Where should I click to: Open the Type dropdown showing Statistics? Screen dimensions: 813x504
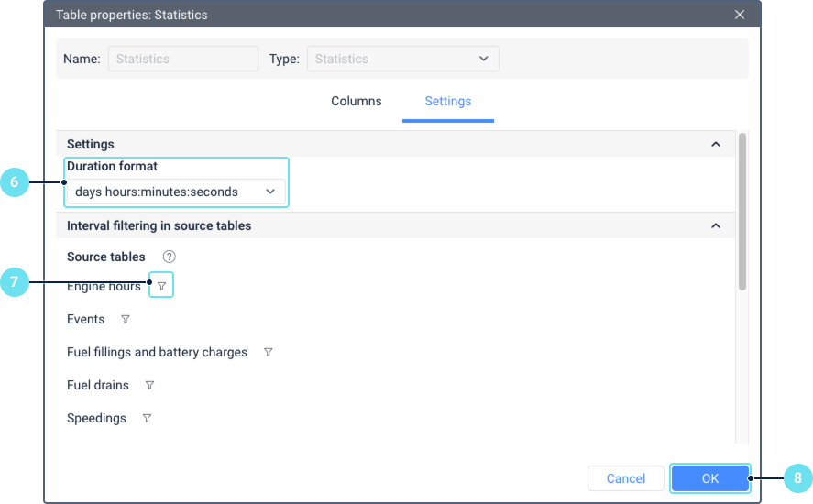403,59
